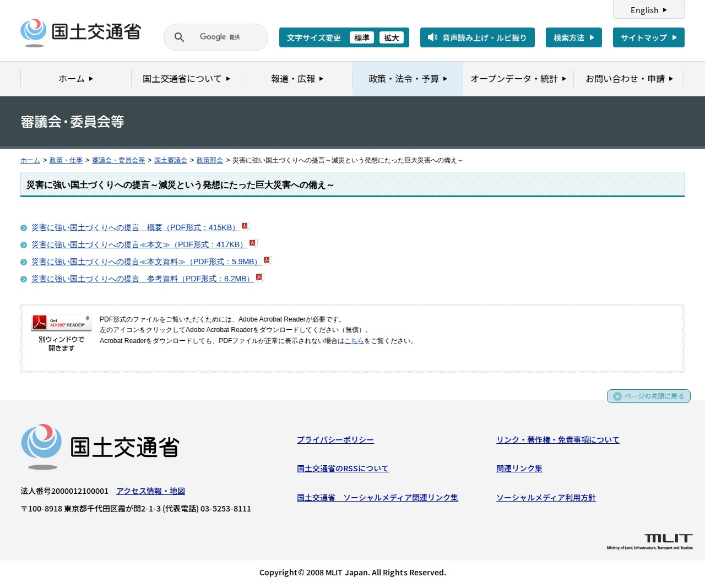Click PDF icon beside 本文 document link
This screenshot has height=588, width=705.
tap(253, 243)
